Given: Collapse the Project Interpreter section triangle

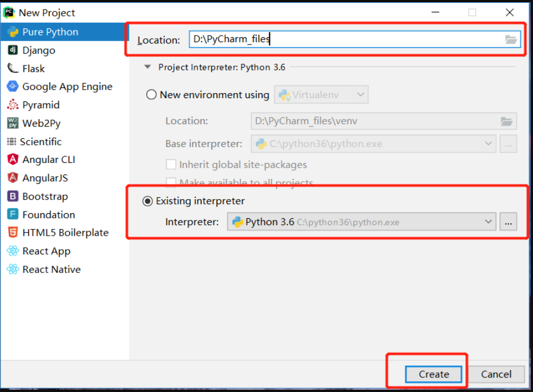Looking at the screenshot, I should (147, 67).
